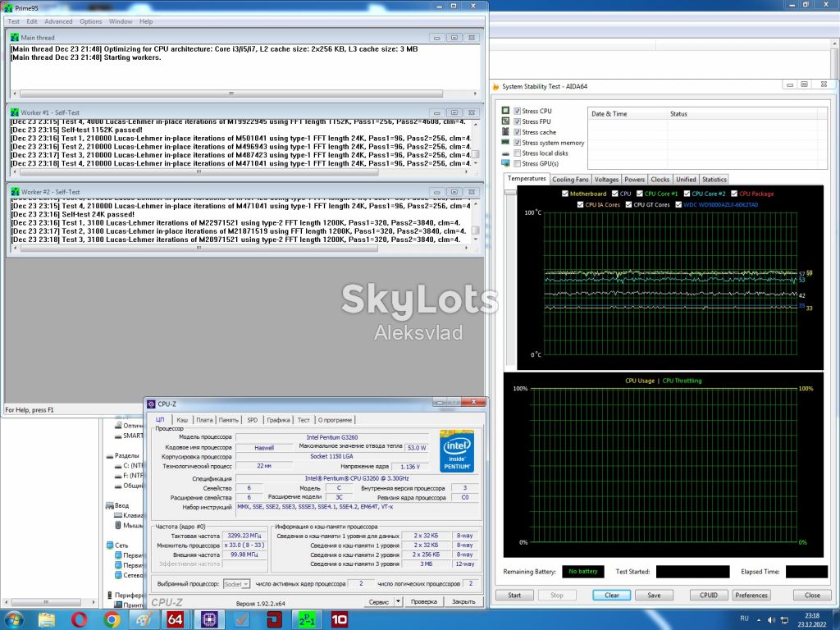Launch Google Chrome from taskbar
The image size is (840, 630).
point(112,619)
